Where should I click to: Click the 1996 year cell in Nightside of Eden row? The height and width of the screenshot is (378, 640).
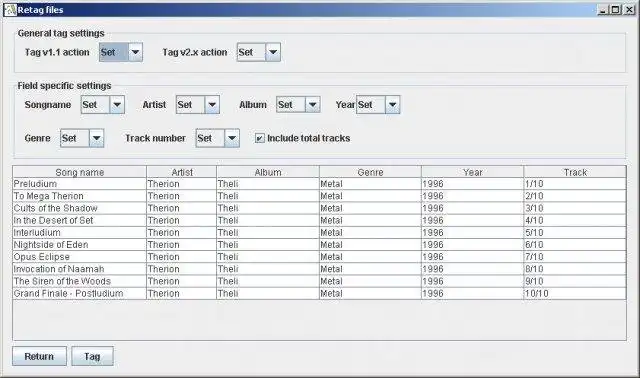pos(473,245)
